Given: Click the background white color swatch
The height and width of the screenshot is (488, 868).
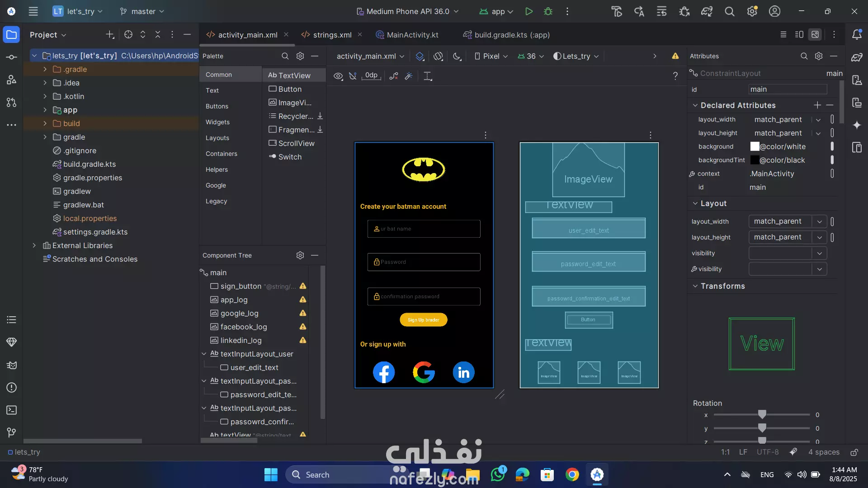Looking at the screenshot, I should pos(755,146).
